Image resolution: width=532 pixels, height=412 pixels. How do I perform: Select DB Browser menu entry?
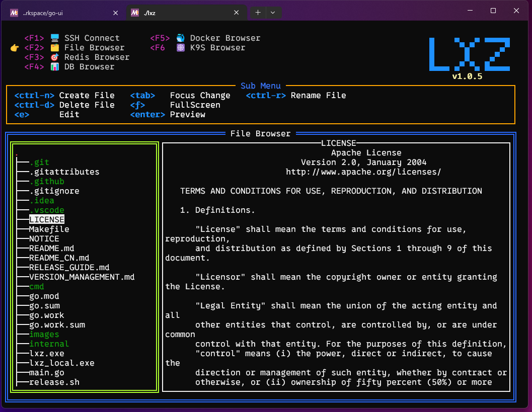(89, 66)
